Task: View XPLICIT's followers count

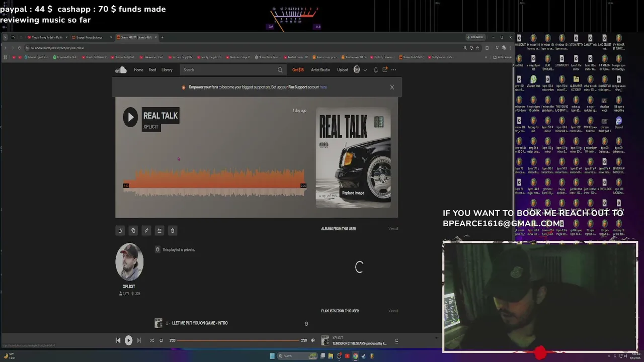Action: (x=124, y=294)
